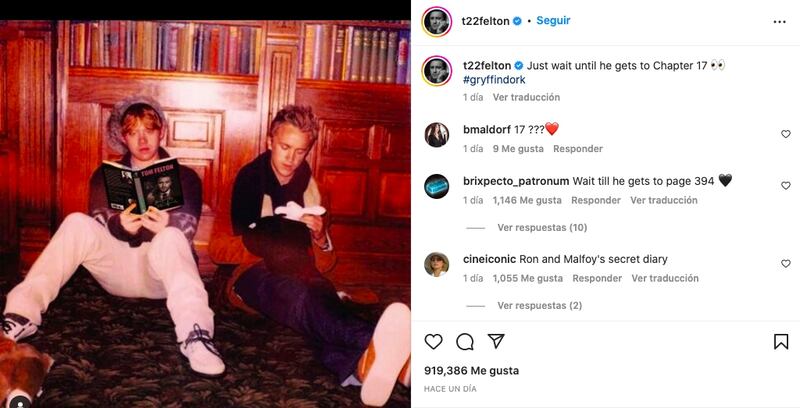Like cineiconic's secret diary comment
Viewport: 800px width, 408px height.
[x=786, y=264]
